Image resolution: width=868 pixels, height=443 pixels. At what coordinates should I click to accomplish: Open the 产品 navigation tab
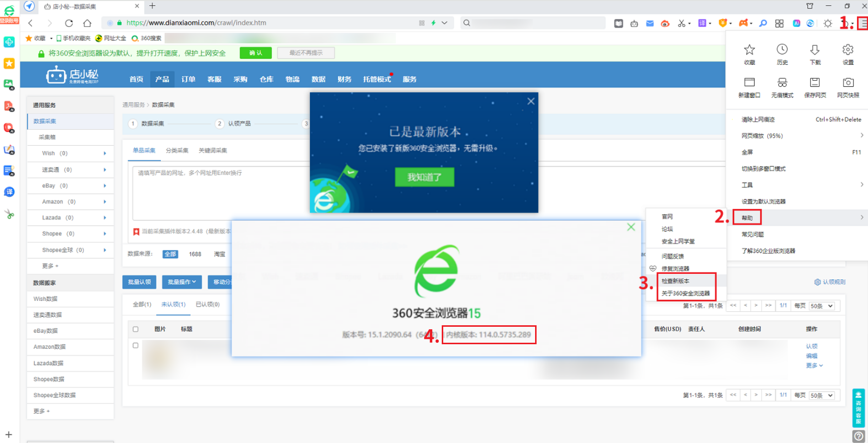(162, 79)
